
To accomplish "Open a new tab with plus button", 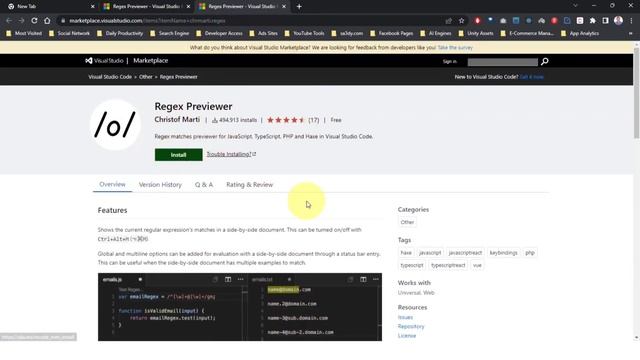I will click(299, 7).
